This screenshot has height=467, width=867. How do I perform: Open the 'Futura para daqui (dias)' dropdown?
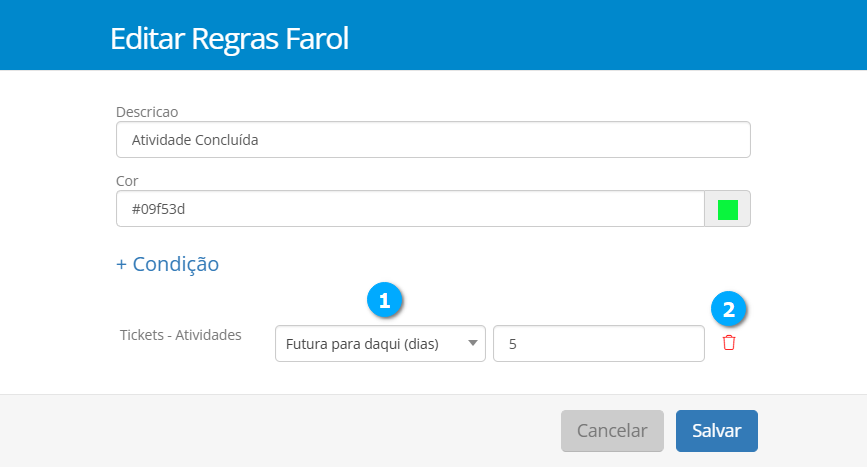380,344
